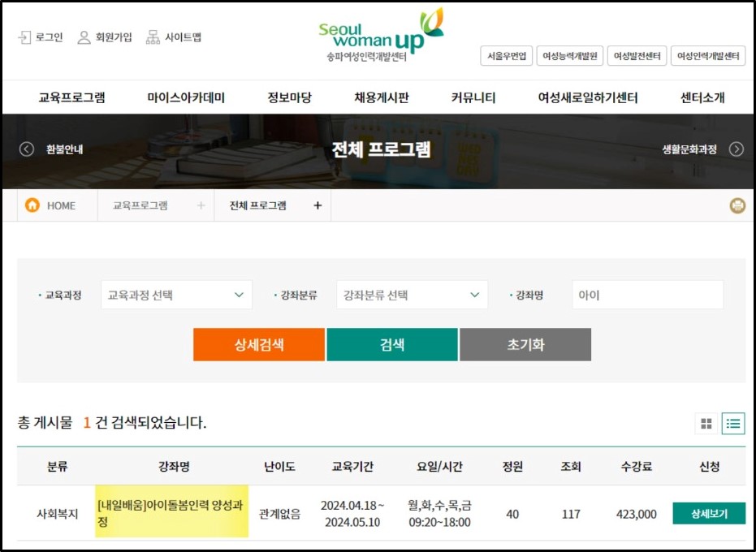Select the 커뮤니티 navigation menu

[473, 95]
